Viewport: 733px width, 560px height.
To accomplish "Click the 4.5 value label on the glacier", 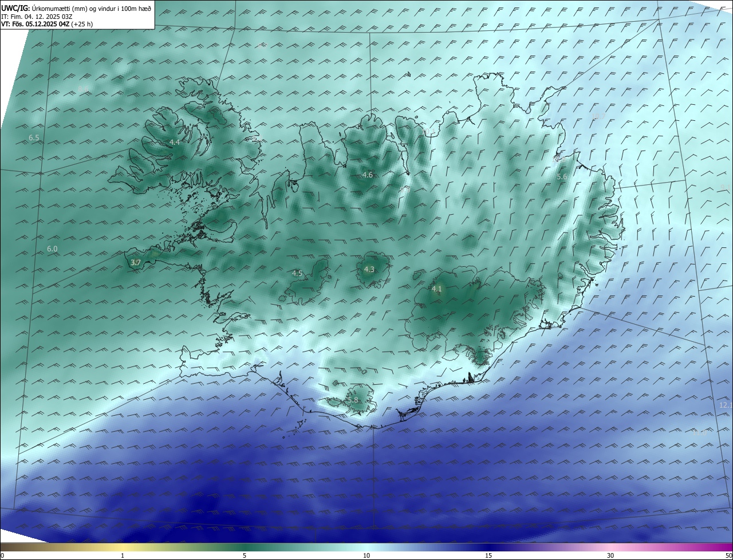I will [x=297, y=273].
